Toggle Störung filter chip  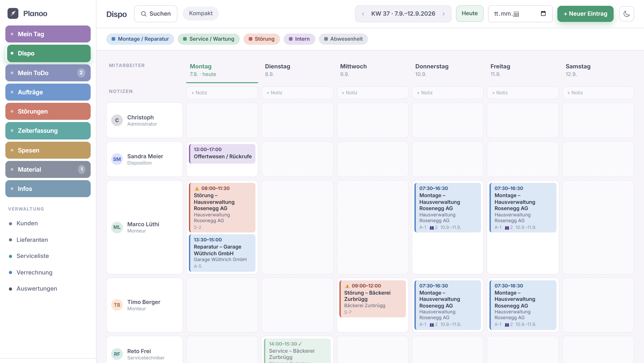coord(261,39)
